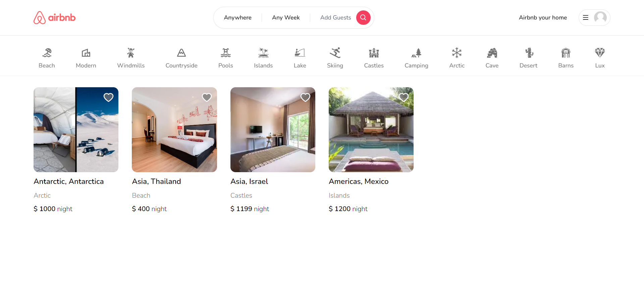
Task: Switch to the Islands category tab
Action: (x=263, y=58)
